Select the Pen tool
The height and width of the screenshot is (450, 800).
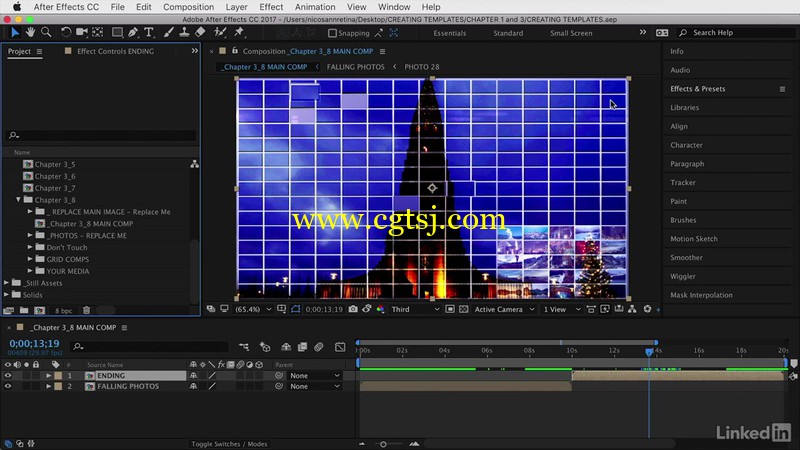coord(133,33)
